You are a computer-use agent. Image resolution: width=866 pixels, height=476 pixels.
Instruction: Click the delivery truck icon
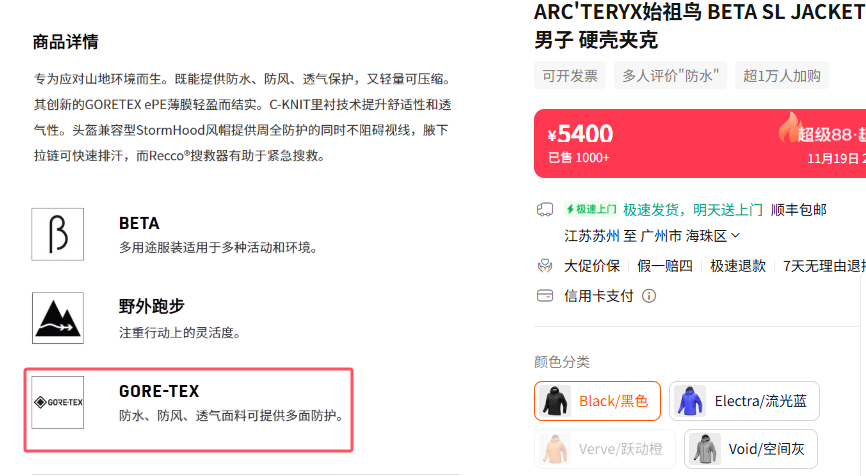(x=545, y=210)
